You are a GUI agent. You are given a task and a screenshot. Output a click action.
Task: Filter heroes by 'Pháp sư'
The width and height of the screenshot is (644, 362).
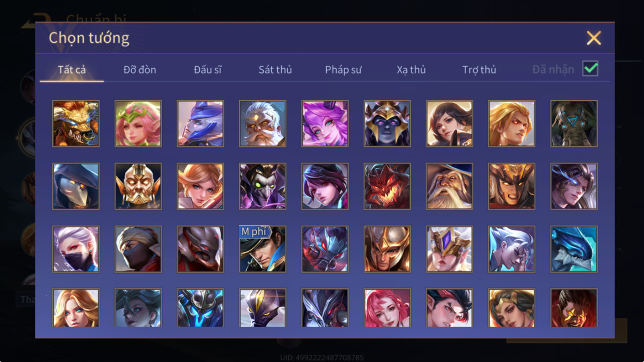point(343,70)
